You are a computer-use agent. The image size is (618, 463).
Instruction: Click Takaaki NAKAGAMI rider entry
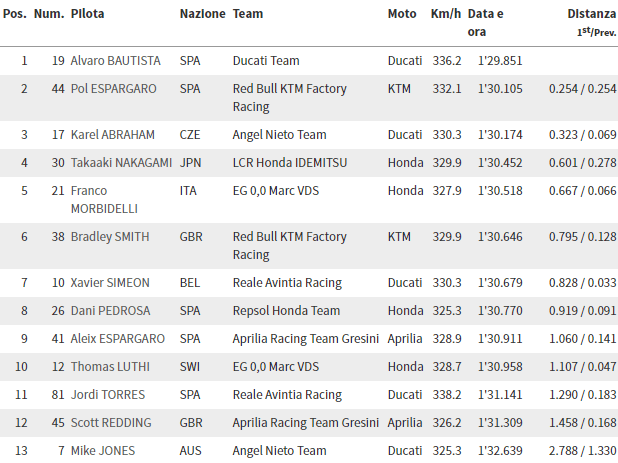tap(121, 163)
